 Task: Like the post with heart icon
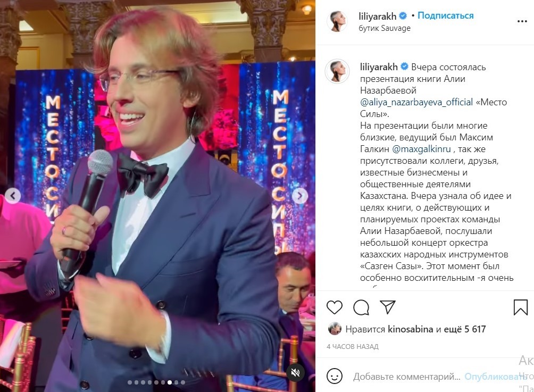[x=334, y=307]
